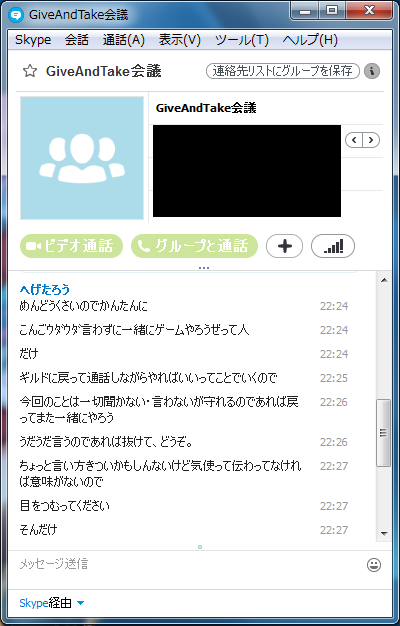Open the info icon beside save group button
The width and height of the screenshot is (400, 626).
[372, 71]
